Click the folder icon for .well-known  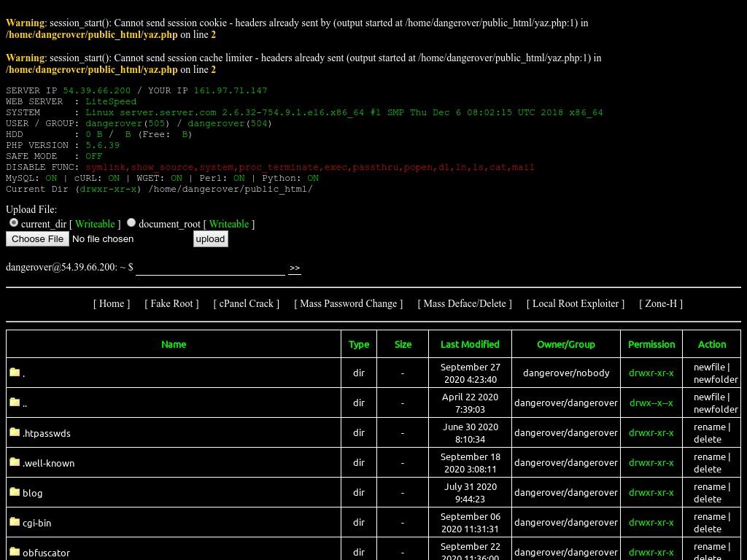point(15,462)
